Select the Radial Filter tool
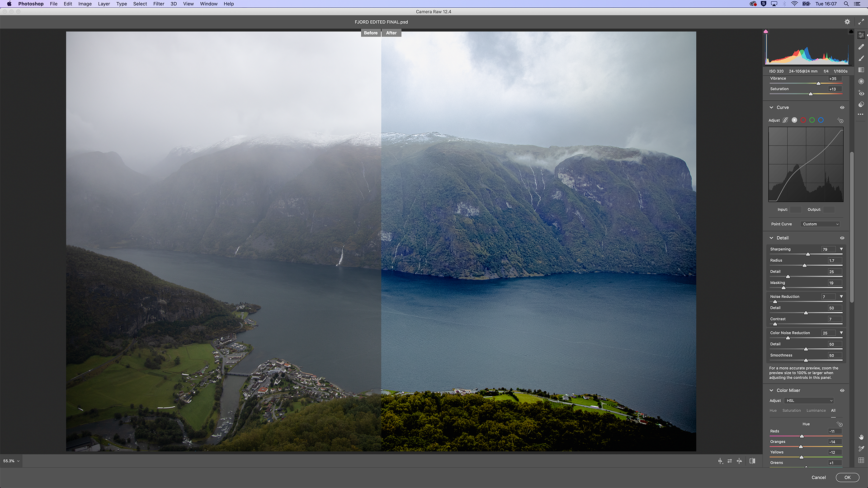Viewport: 868px width, 488px height. (861, 81)
